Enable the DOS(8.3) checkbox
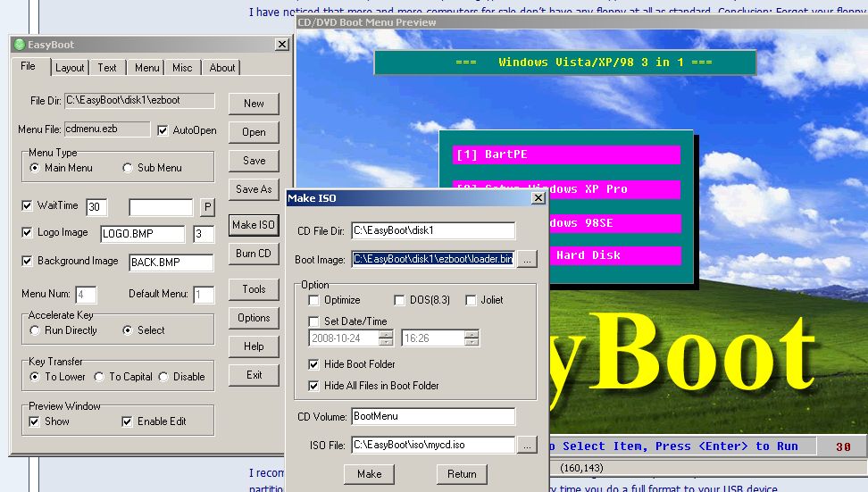The width and height of the screenshot is (868, 492). pos(399,301)
